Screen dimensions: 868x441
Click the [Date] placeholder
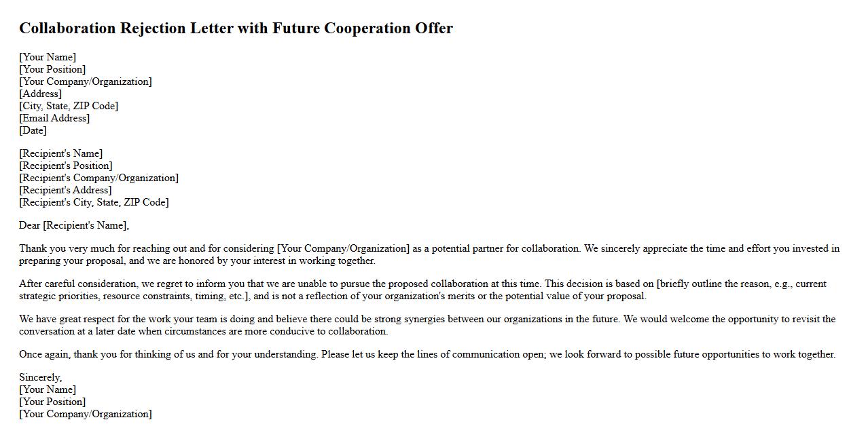click(x=33, y=130)
